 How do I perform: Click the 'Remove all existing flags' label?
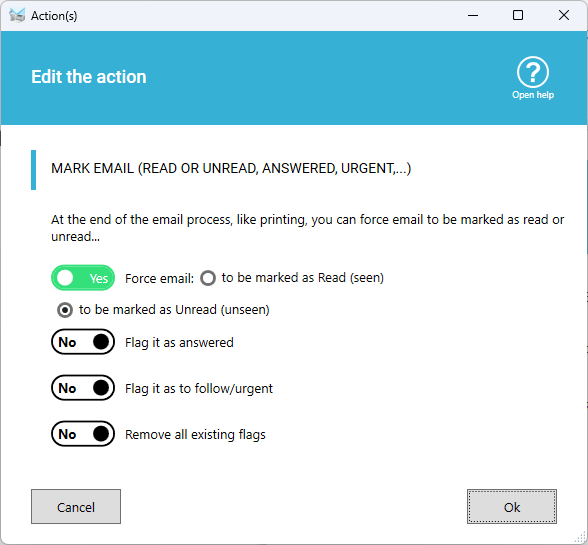(195, 435)
